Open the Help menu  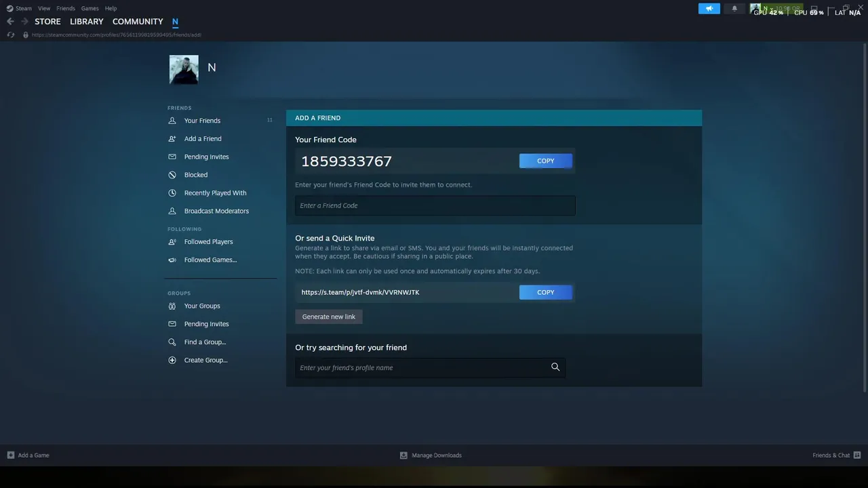[111, 8]
